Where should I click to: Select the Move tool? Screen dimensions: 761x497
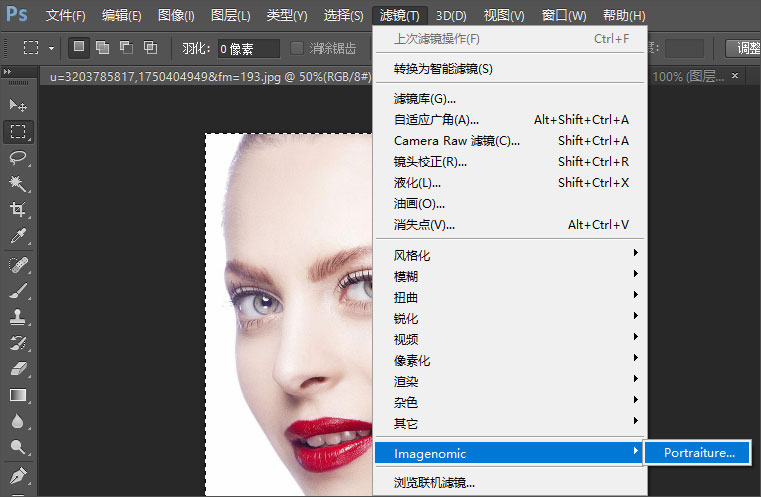(x=18, y=105)
